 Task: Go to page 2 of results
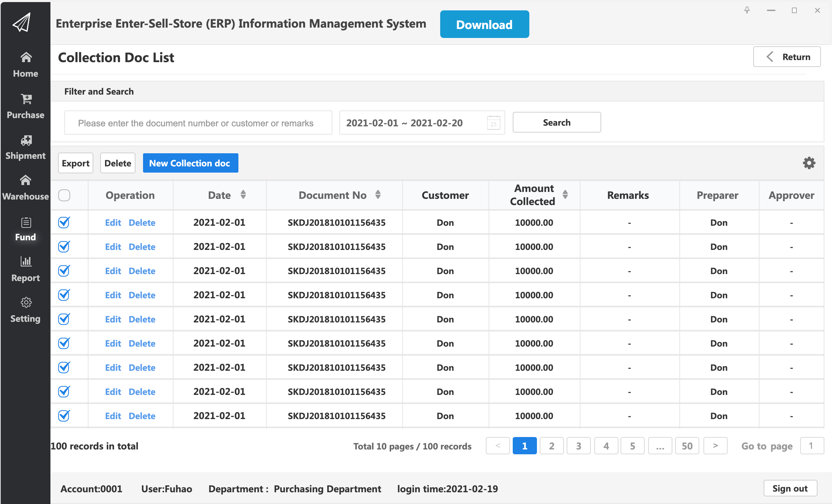pyautogui.click(x=552, y=446)
